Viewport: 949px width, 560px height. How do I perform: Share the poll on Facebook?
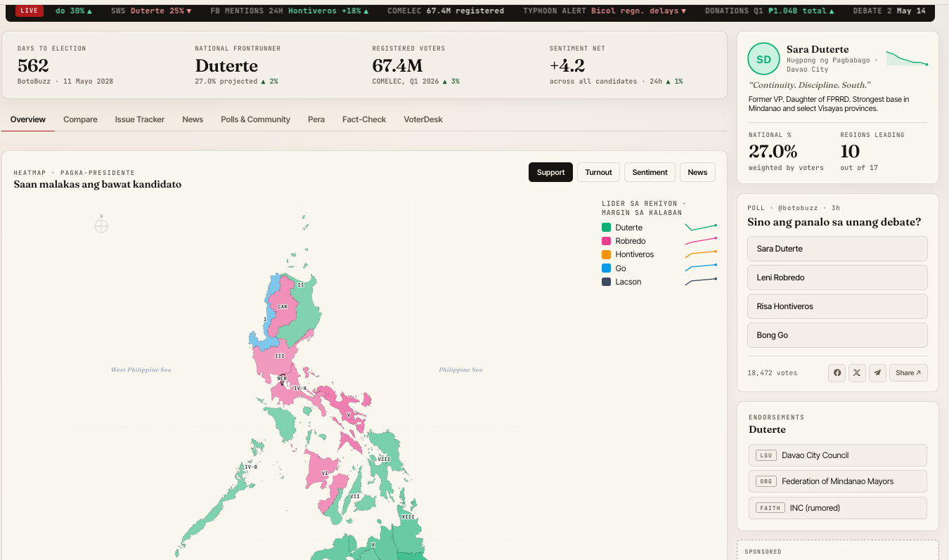point(837,373)
